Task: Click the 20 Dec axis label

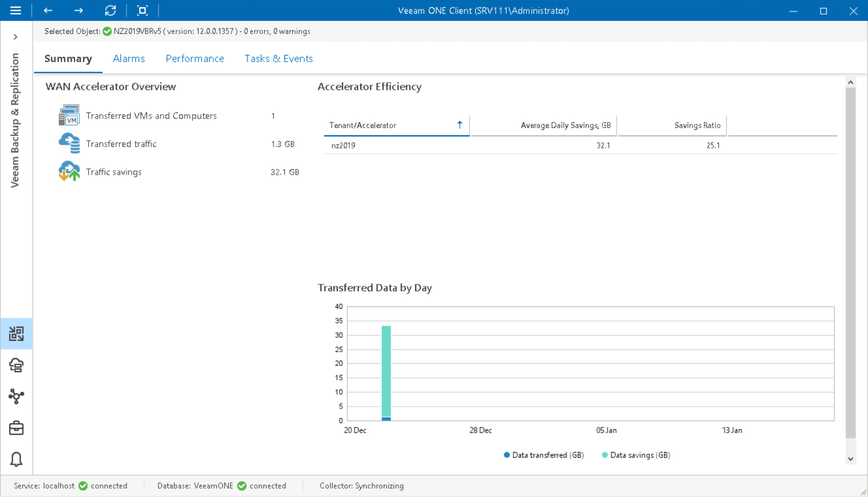Action: (x=355, y=431)
